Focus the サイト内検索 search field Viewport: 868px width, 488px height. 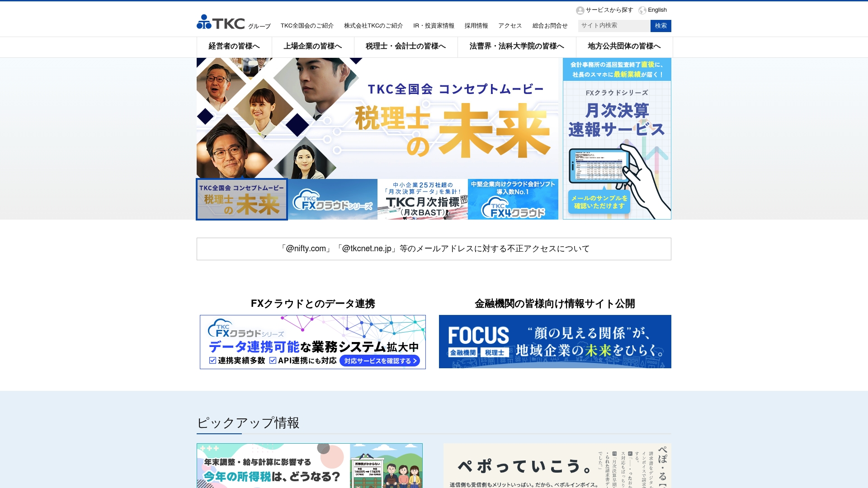coord(614,26)
